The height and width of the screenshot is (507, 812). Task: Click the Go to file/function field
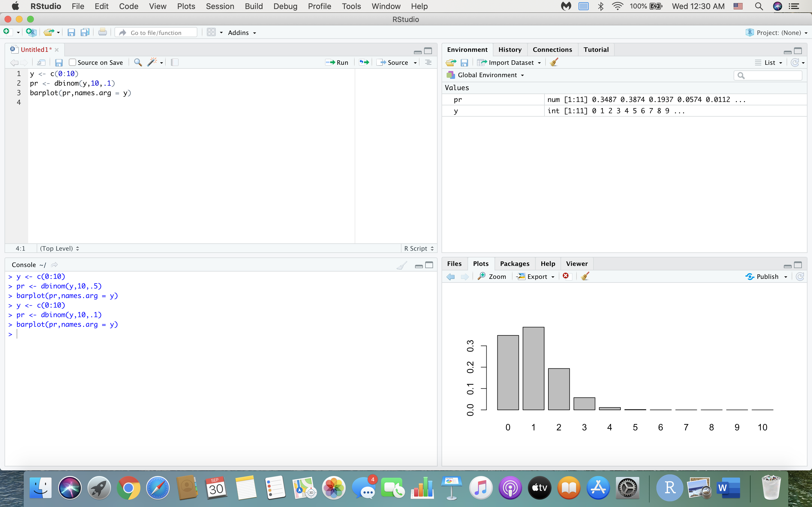tap(156, 32)
